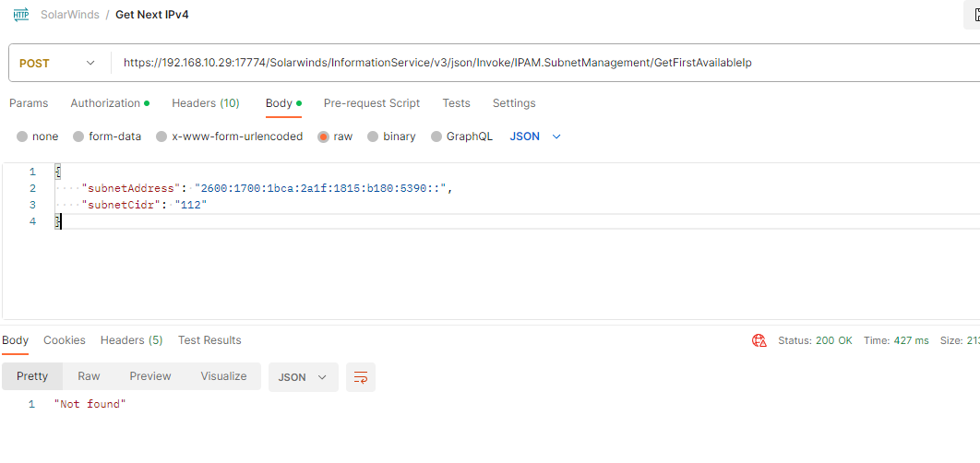Open the POST method dropdown
The width and height of the screenshot is (980, 463).
(x=57, y=63)
